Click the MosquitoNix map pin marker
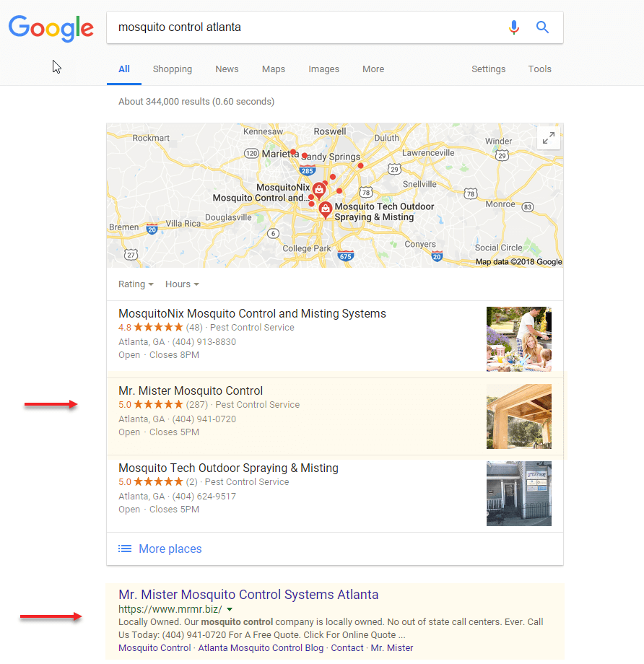 (319, 190)
